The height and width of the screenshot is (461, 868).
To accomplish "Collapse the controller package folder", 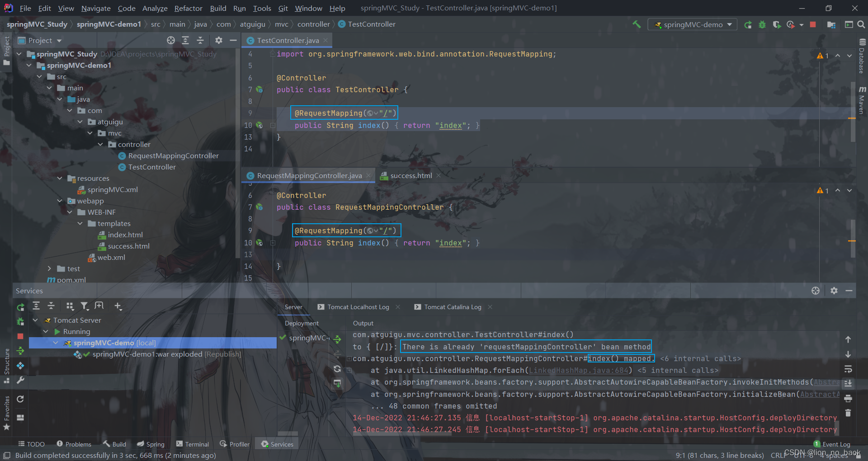I will point(100,144).
